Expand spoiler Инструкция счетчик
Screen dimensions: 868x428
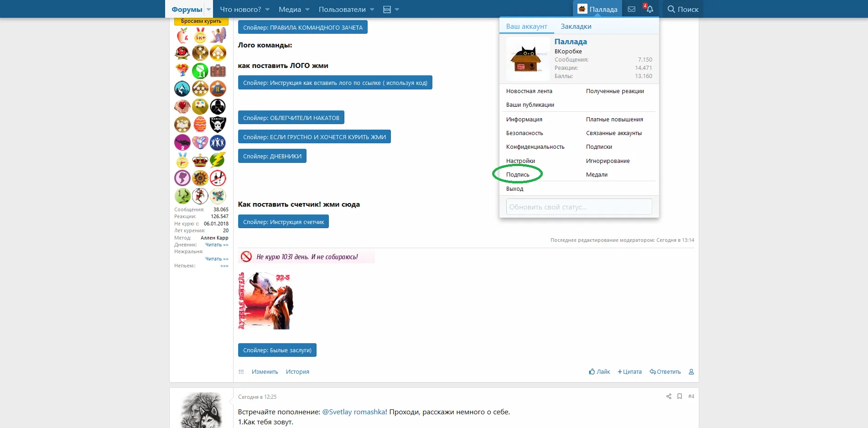pyautogui.click(x=283, y=222)
